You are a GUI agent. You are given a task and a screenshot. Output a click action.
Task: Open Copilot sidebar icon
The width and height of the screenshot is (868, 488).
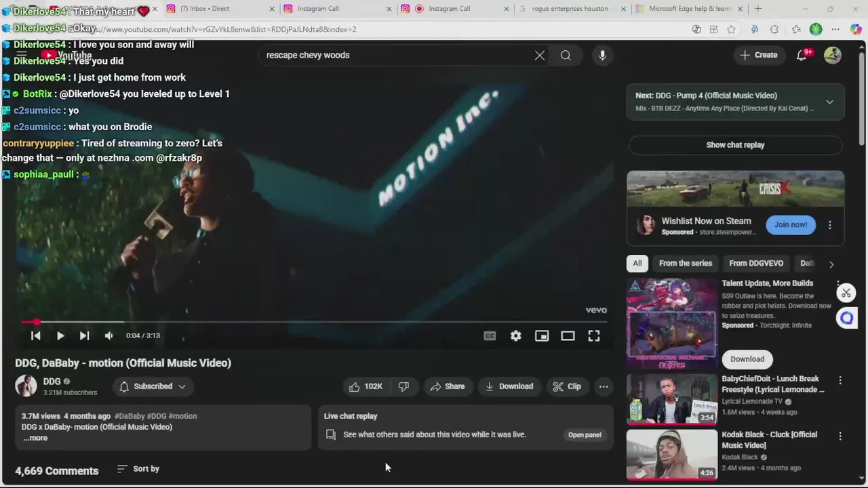pyautogui.click(x=856, y=29)
